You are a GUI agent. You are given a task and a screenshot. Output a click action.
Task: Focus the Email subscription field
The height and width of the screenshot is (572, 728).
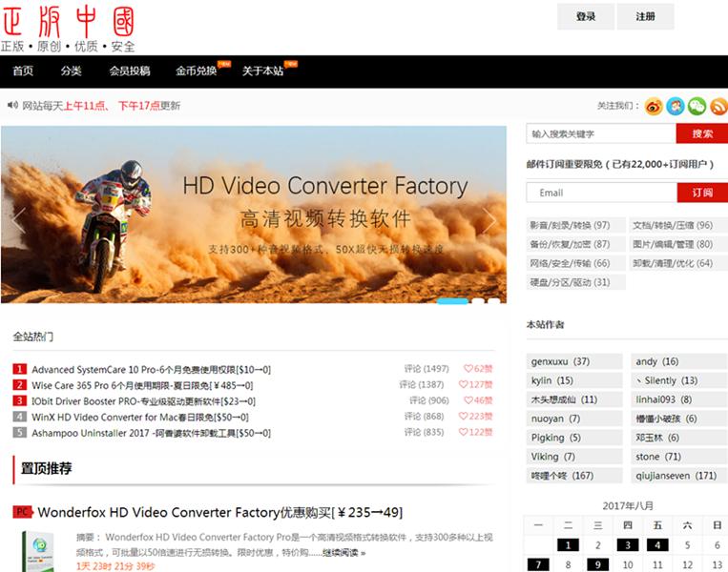pos(602,193)
